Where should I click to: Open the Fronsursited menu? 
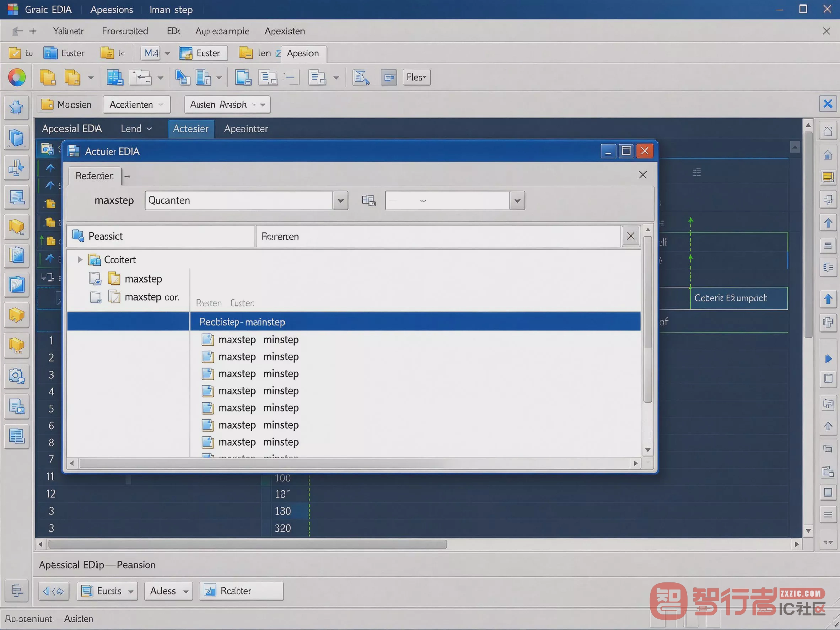(125, 31)
